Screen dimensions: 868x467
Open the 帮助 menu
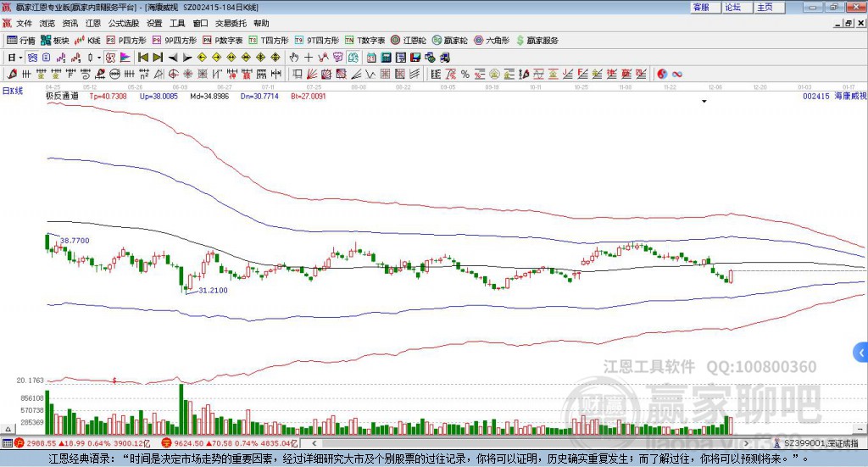coord(261,23)
